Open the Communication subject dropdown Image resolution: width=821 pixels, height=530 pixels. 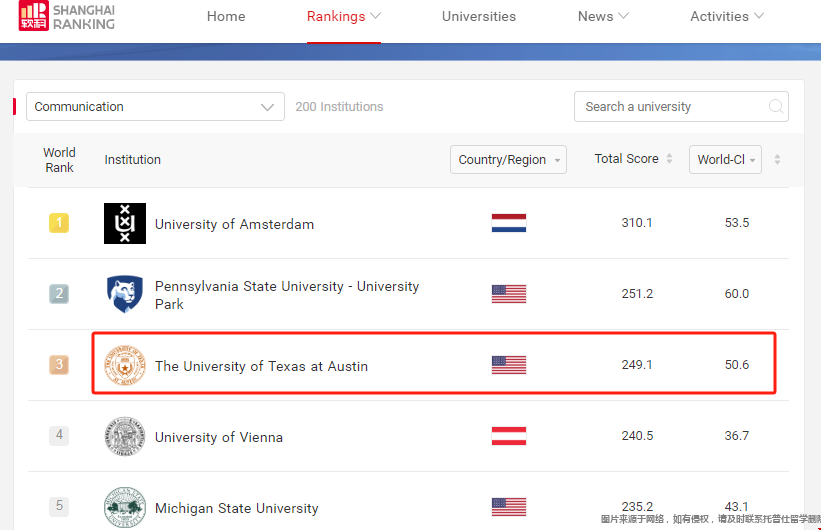pyautogui.click(x=156, y=106)
